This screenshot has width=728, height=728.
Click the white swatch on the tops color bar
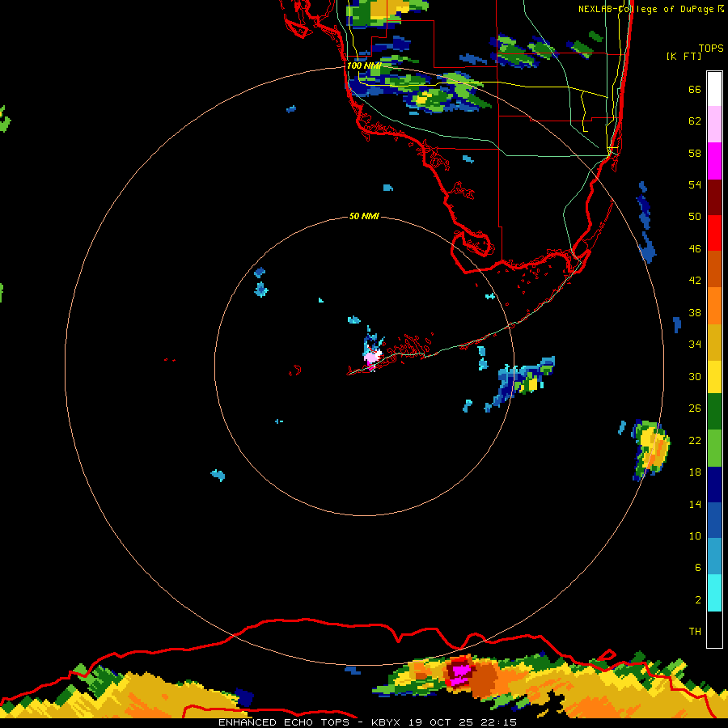tap(714, 89)
